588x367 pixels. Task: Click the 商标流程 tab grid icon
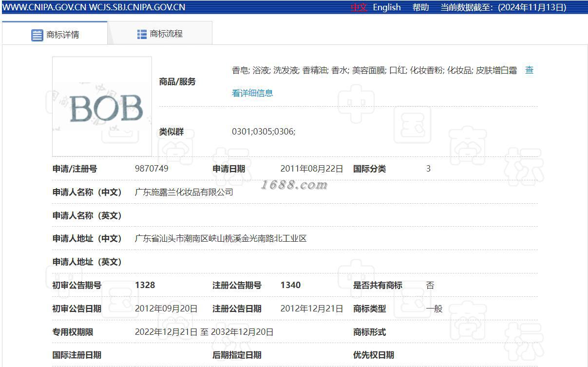click(142, 34)
